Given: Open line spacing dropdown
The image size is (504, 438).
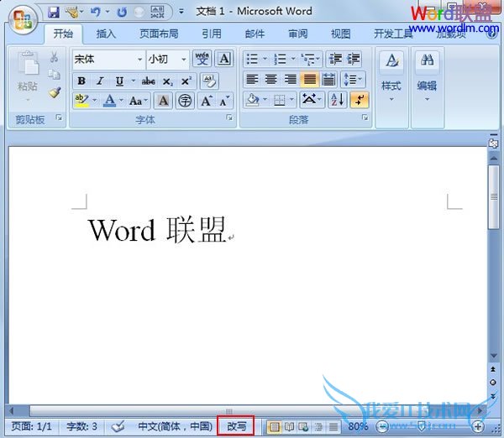Looking at the screenshot, I should (353, 79).
